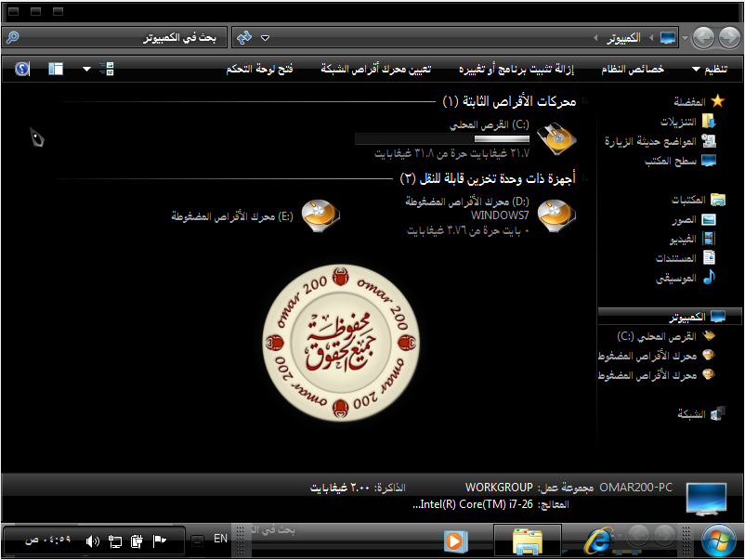Open the recent pages dropdown beside Back

pos(685,37)
